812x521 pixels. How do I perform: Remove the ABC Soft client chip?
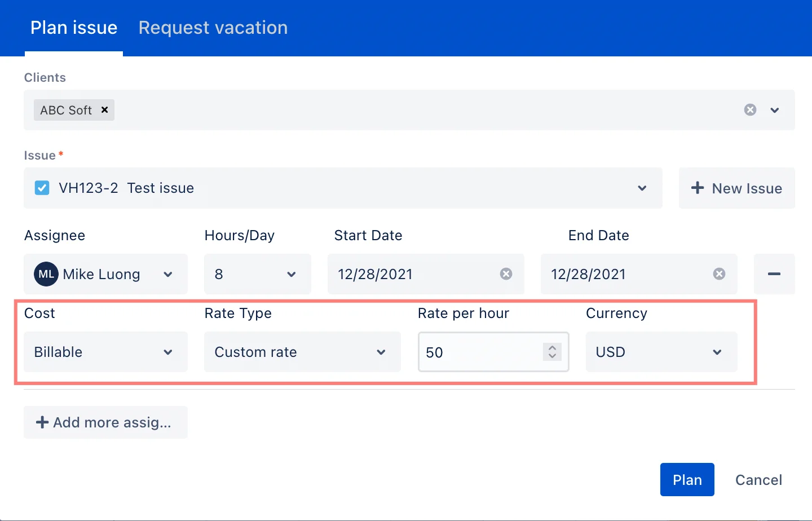105,110
